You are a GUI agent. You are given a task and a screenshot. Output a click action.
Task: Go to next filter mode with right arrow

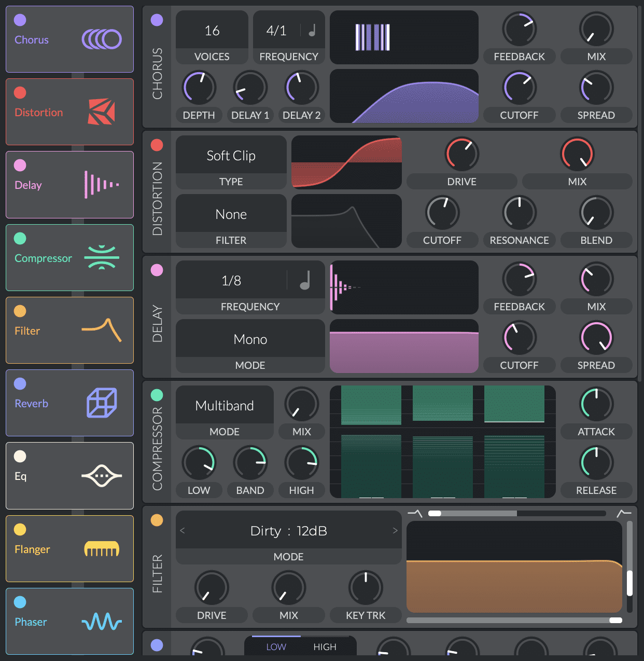[395, 530]
